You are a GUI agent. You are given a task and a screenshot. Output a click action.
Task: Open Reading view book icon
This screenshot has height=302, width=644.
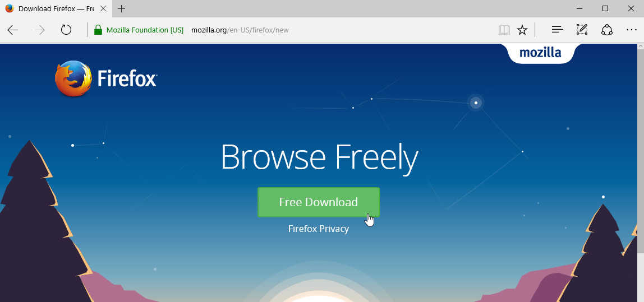click(x=504, y=30)
